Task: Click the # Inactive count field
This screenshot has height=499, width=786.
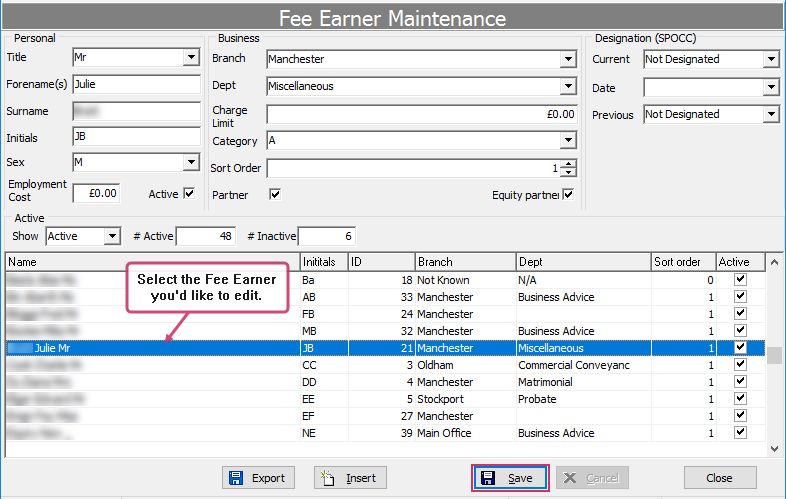Action: tap(327, 236)
